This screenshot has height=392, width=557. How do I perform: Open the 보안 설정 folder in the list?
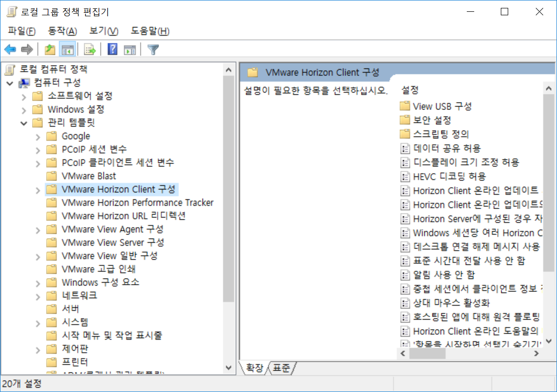[x=425, y=120]
